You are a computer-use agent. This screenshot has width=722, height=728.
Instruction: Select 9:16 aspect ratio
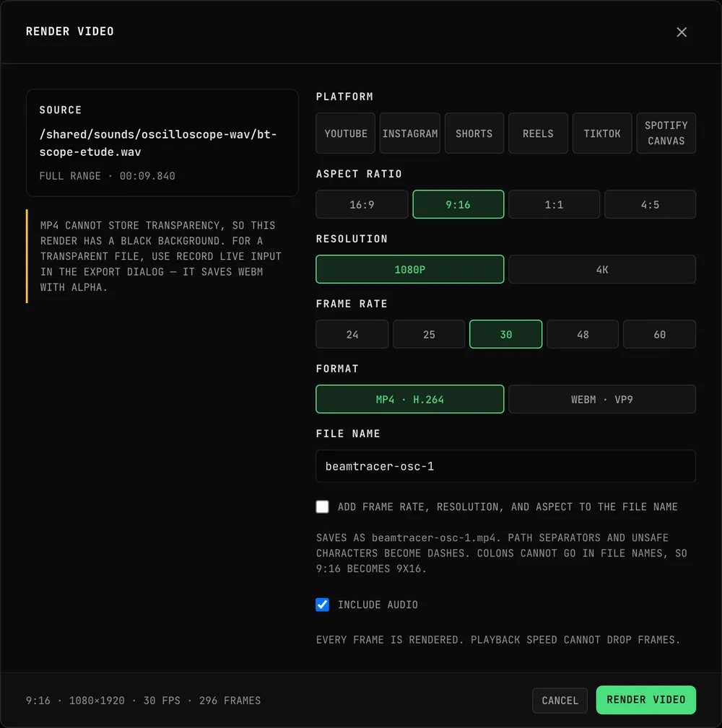(458, 204)
